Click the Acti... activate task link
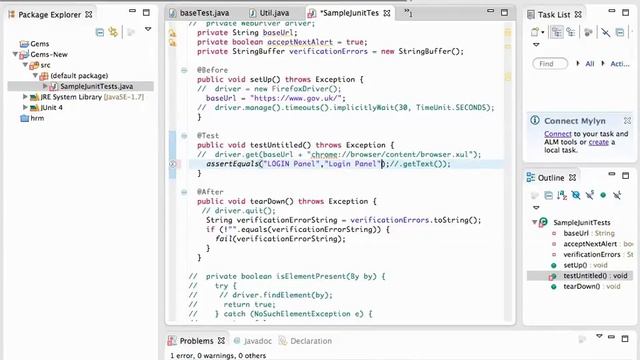The image size is (640, 360). [x=620, y=64]
